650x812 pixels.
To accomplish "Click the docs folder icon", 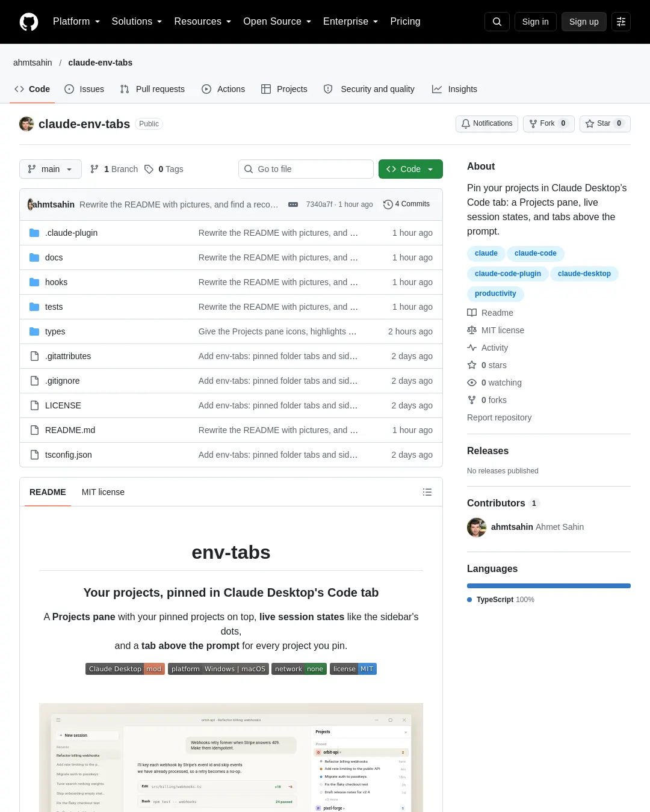I will 34,257.
